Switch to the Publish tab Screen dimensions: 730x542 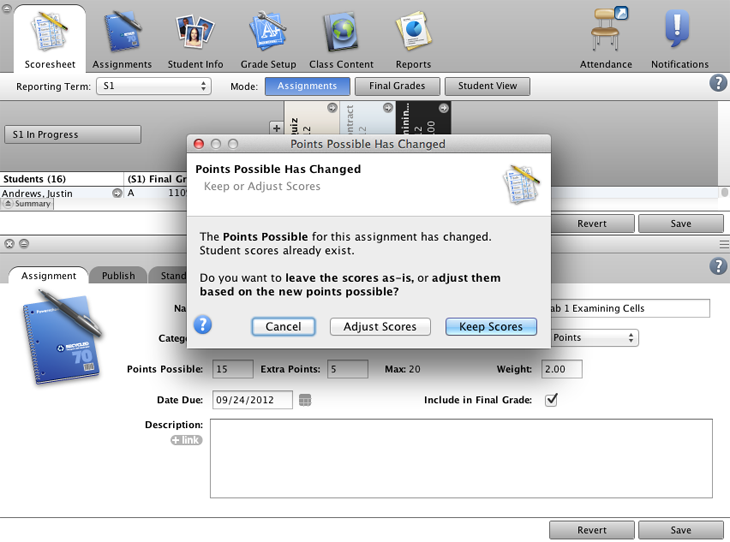coord(118,276)
